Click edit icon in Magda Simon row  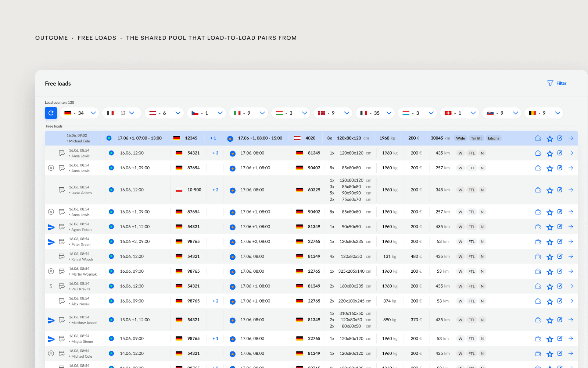coord(560,338)
